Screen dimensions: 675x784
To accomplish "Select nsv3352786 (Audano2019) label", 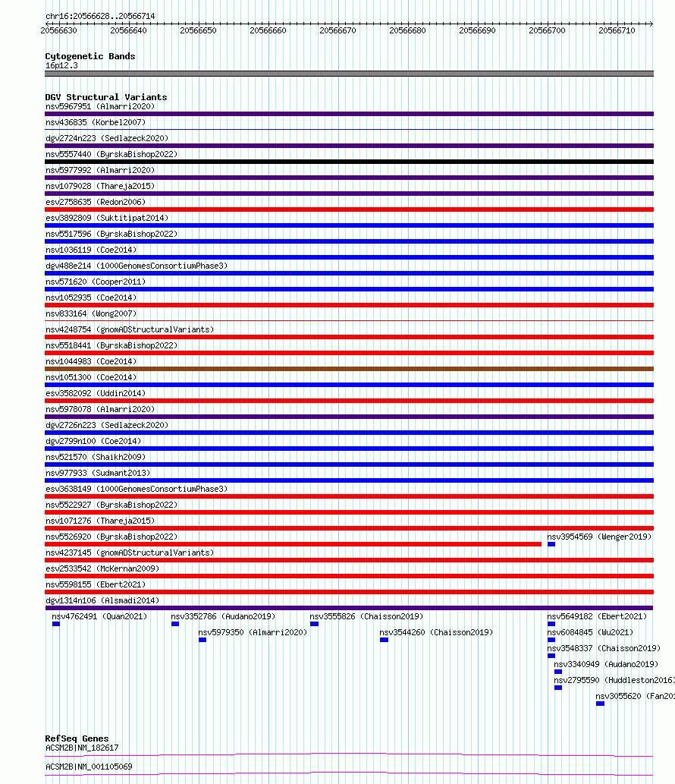I will click(223, 617).
